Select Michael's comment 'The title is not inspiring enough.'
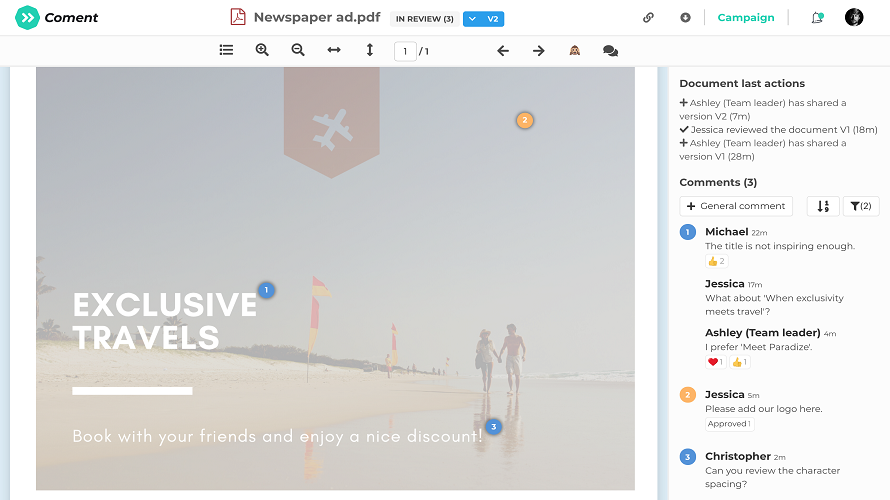This screenshot has width=890, height=500. pyautogui.click(x=780, y=246)
